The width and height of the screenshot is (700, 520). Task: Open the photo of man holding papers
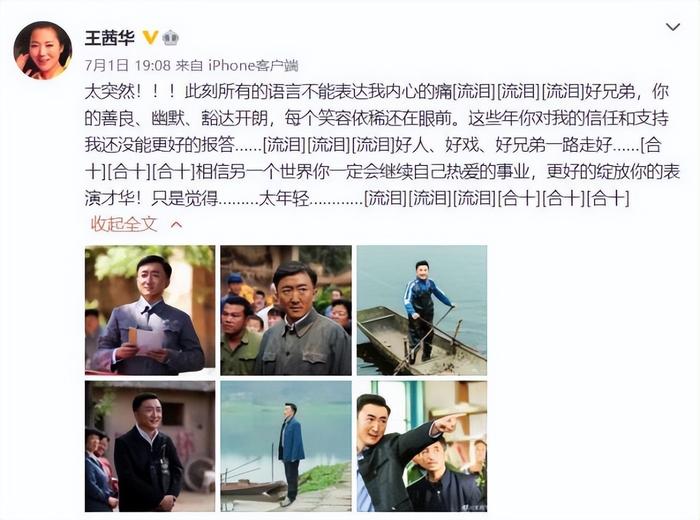pos(150,310)
